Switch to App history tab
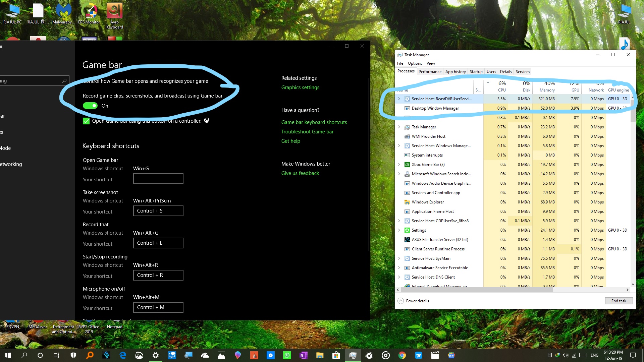Image resolution: width=644 pixels, height=362 pixels. (455, 72)
